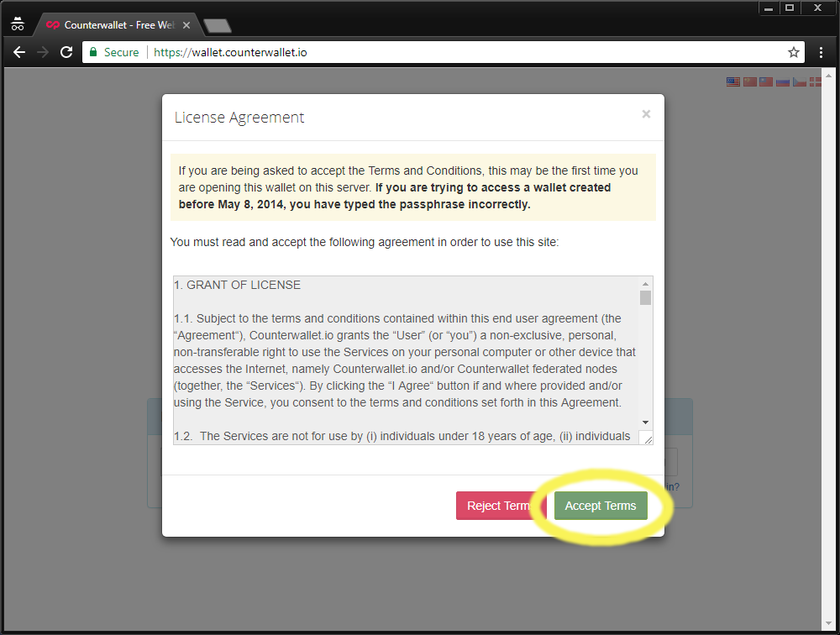Click the incognito mode icon

click(18, 24)
